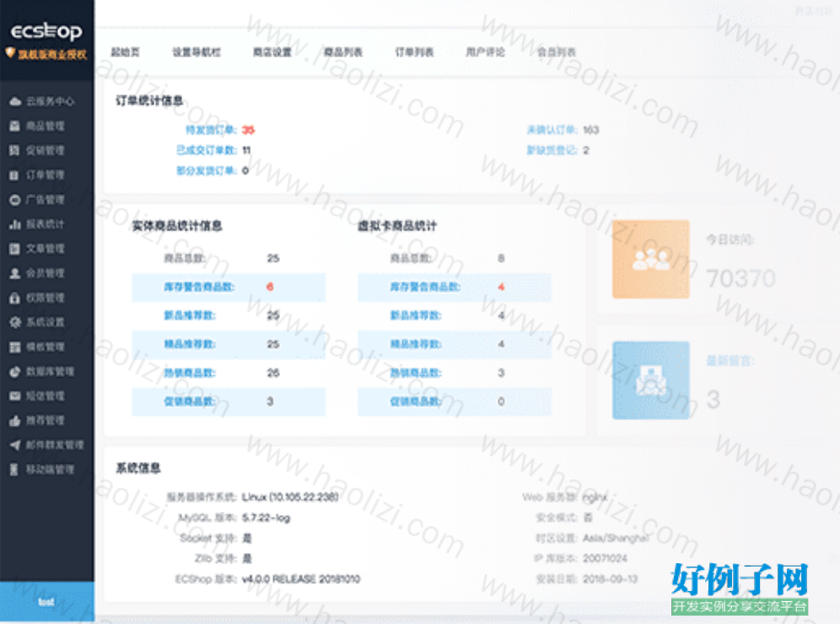Open 邮件群发管理 paper plane icon

pos(15,445)
